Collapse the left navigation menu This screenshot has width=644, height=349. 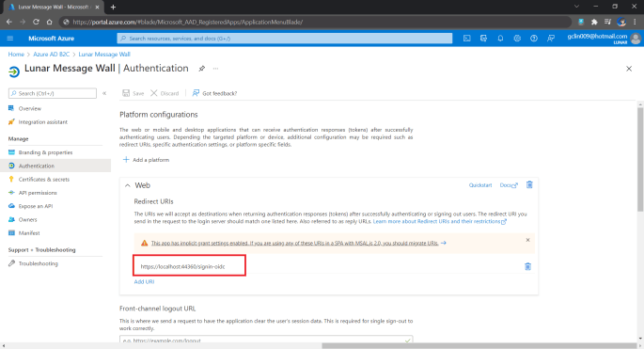104,93
